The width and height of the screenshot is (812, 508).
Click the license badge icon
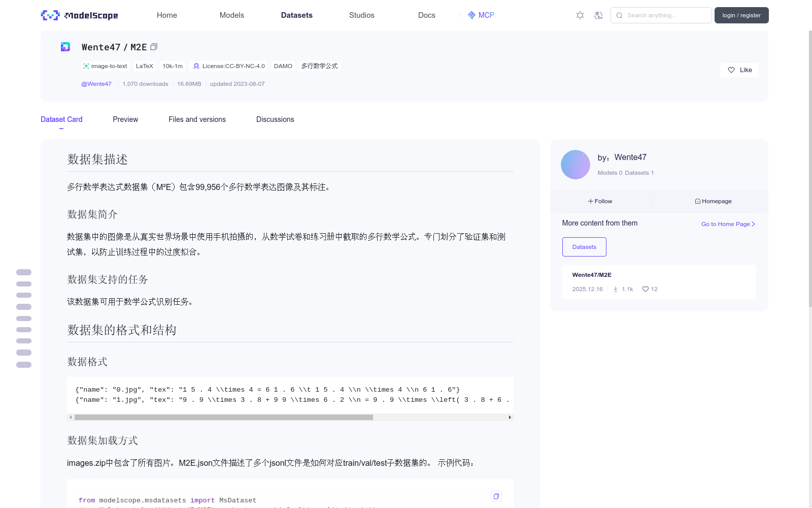click(196, 66)
